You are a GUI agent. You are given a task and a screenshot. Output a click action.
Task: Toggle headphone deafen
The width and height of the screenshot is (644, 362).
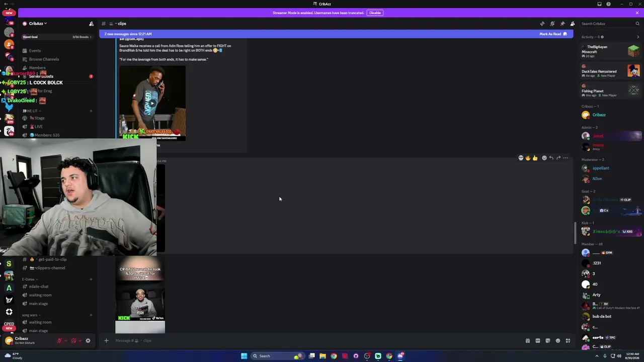[73, 341]
